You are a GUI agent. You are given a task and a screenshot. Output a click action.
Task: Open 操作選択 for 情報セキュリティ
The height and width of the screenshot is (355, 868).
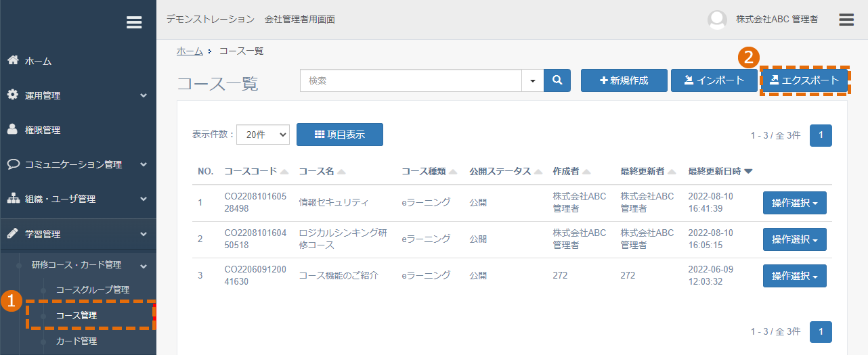[x=794, y=202]
